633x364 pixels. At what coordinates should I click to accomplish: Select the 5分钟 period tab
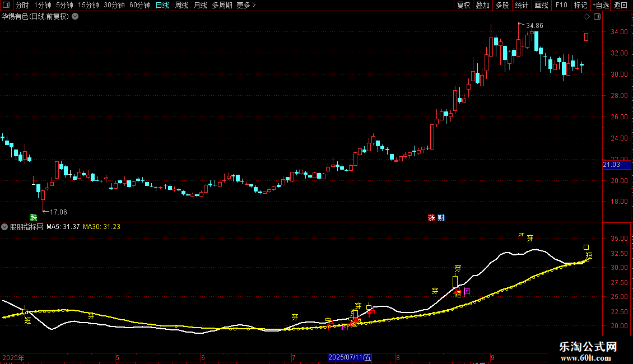pyautogui.click(x=64, y=5)
